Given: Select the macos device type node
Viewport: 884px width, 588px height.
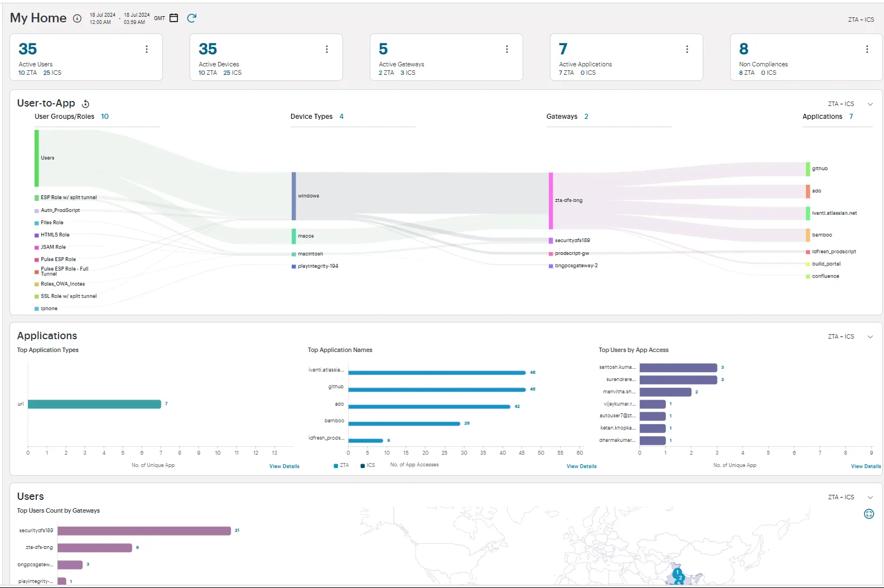Looking at the screenshot, I should [294, 237].
